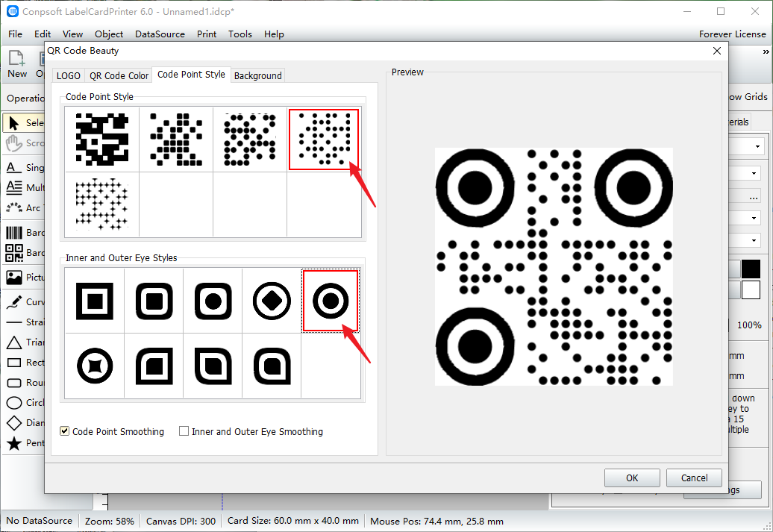The image size is (773, 532).
Task: Pick the Rounded rectangle tool
Action: [x=24, y=383]
